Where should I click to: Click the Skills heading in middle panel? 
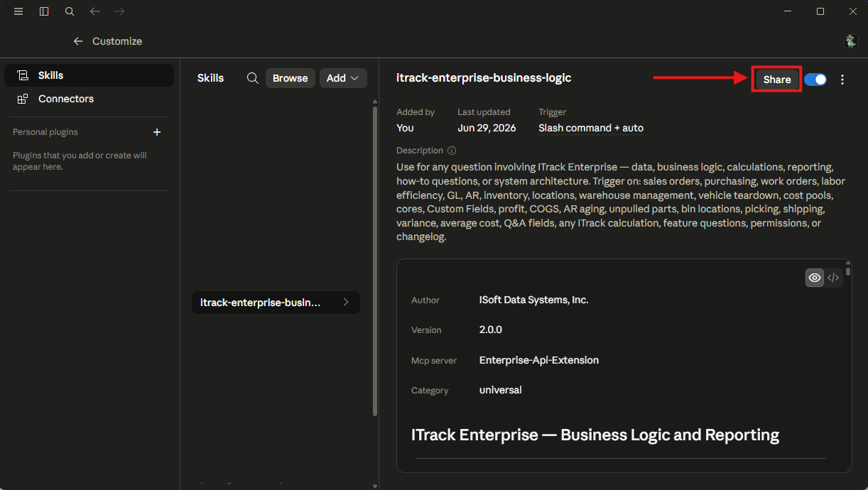click(x=210, y=78)
